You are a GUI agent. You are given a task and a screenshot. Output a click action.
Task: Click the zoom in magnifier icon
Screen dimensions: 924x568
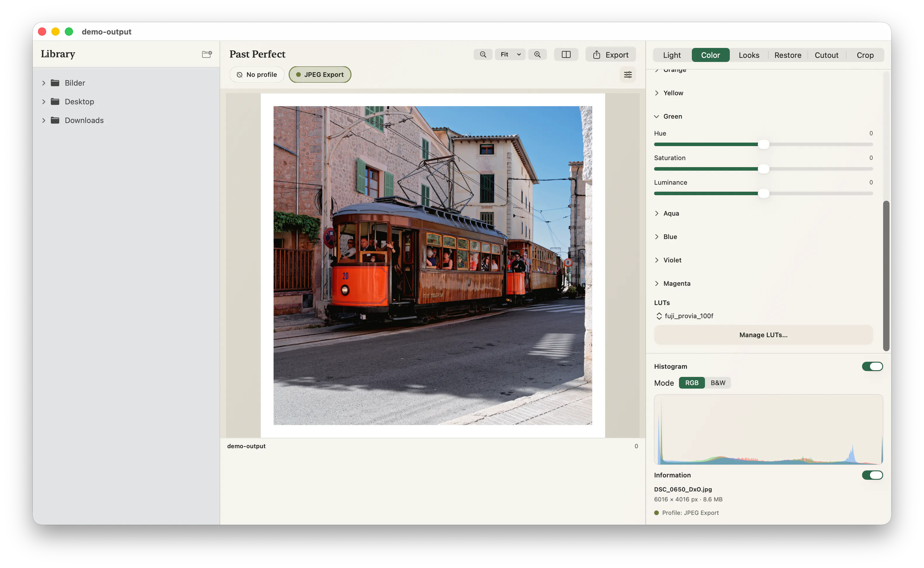coord(537,54)
